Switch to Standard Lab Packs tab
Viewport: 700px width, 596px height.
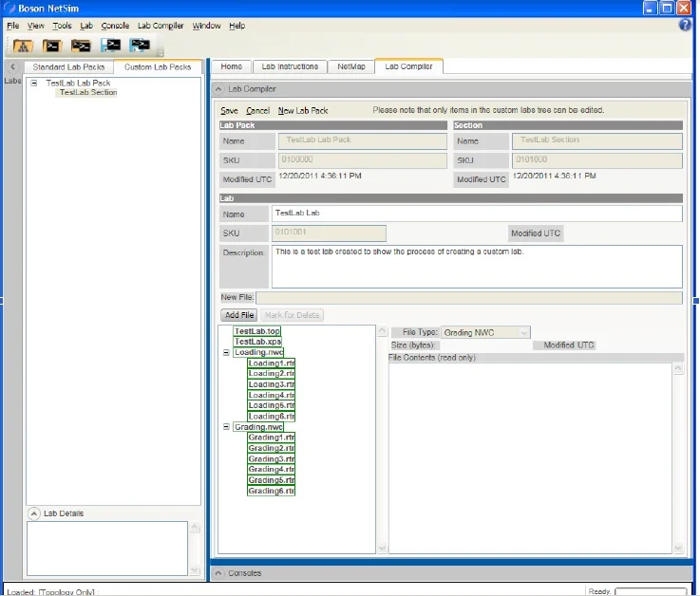click(68, 67)
